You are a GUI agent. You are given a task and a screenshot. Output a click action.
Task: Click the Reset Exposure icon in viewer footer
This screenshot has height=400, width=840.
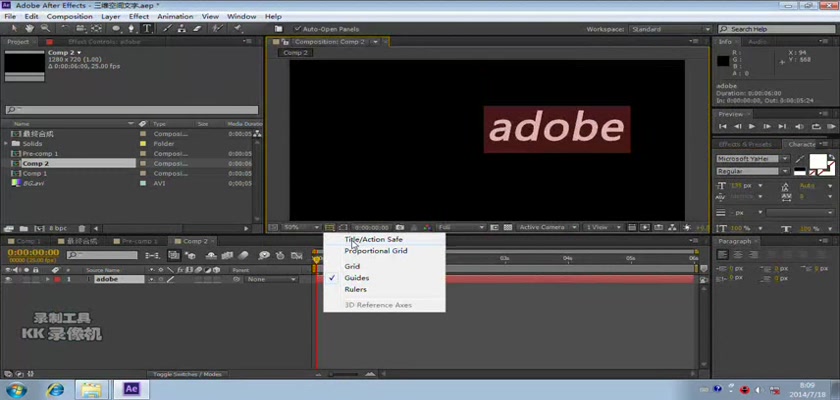pos(688,227)
